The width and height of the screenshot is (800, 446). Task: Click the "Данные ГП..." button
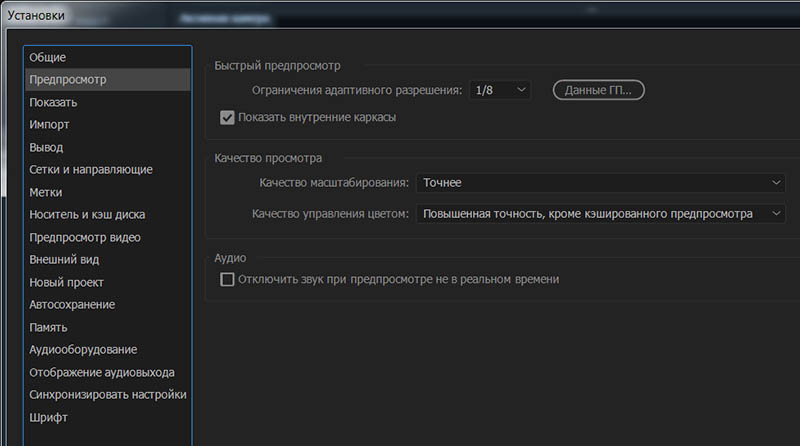coord(598,90)
